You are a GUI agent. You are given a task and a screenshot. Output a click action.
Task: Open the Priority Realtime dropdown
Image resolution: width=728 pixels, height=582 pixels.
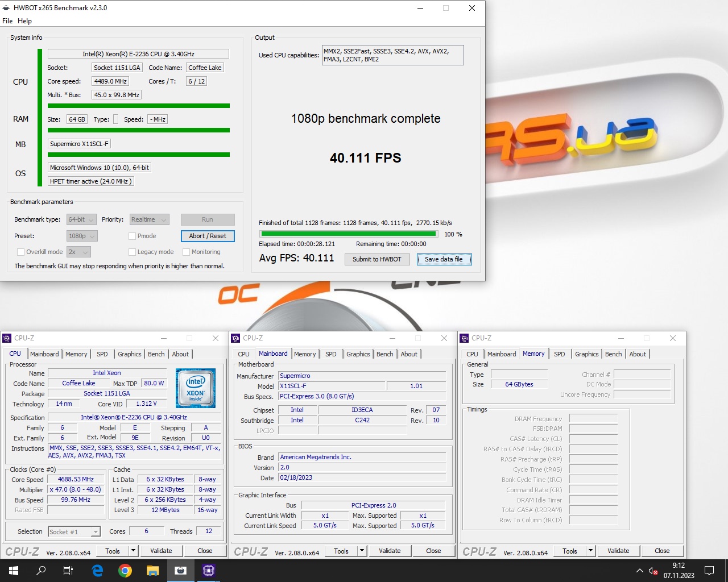150,219
